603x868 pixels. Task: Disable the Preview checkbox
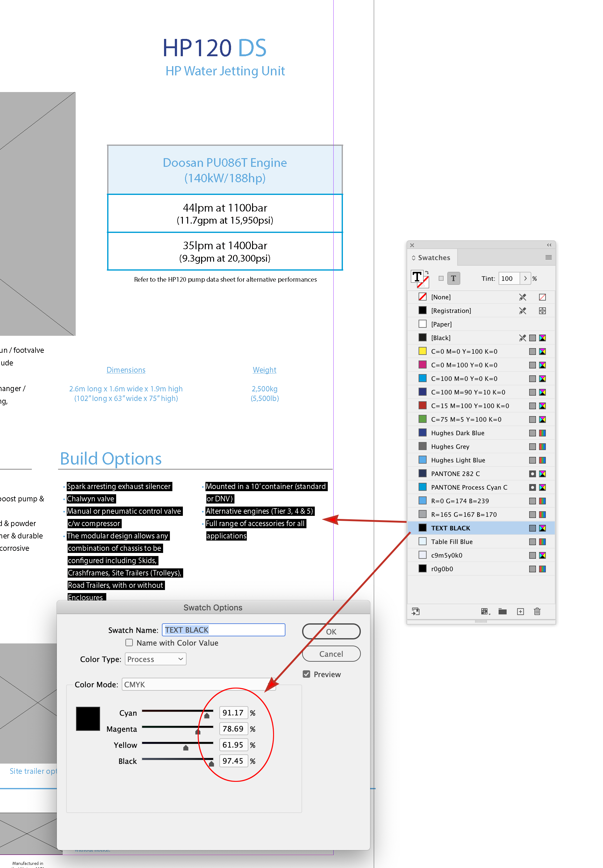pyautogui.click(x=306, y=674)
